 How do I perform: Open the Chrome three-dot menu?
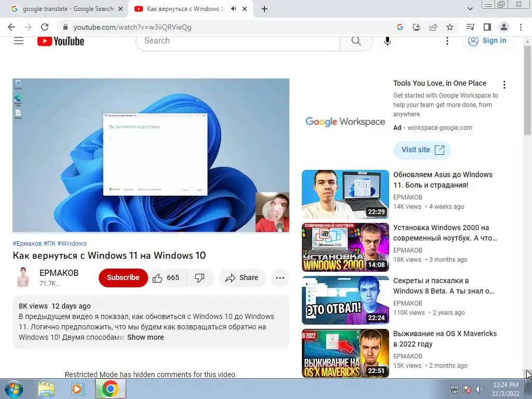tap(521, 27)
